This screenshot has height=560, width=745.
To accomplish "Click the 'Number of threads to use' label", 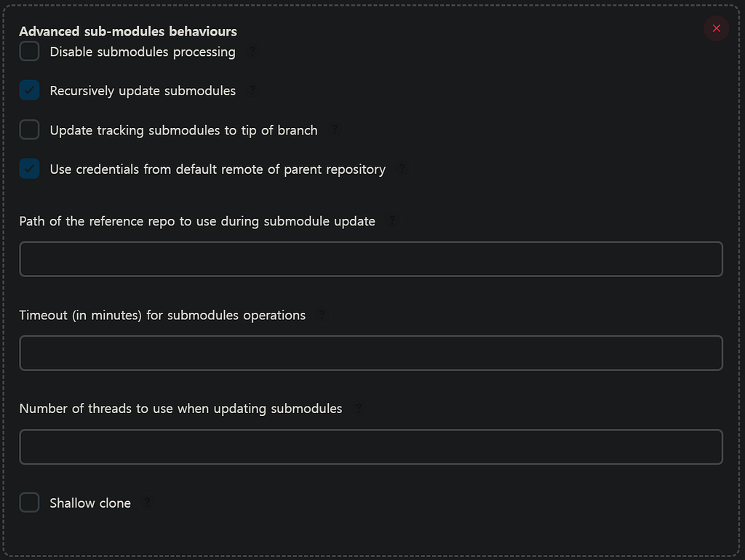I will [180, 409].
